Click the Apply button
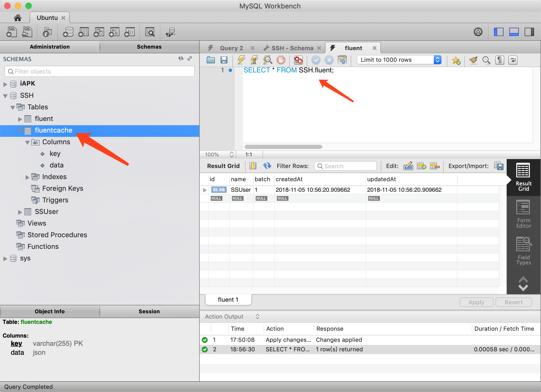This screenshot has height=392, width=541. click(x=476, y=302)
